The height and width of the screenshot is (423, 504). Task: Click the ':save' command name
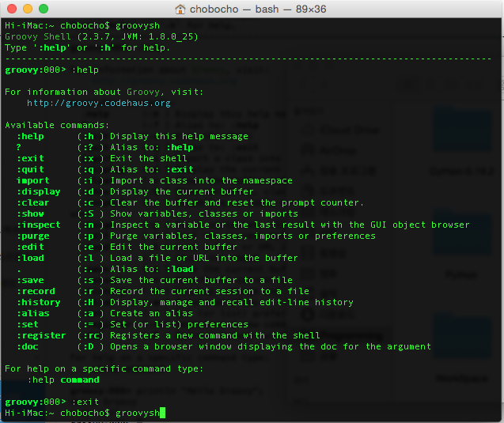pyautogui.click(x=31, y=280)
